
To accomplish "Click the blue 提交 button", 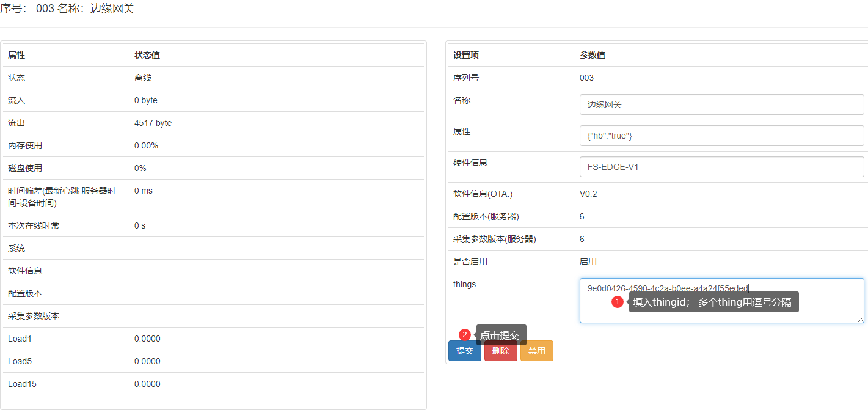I will [464, 351].
